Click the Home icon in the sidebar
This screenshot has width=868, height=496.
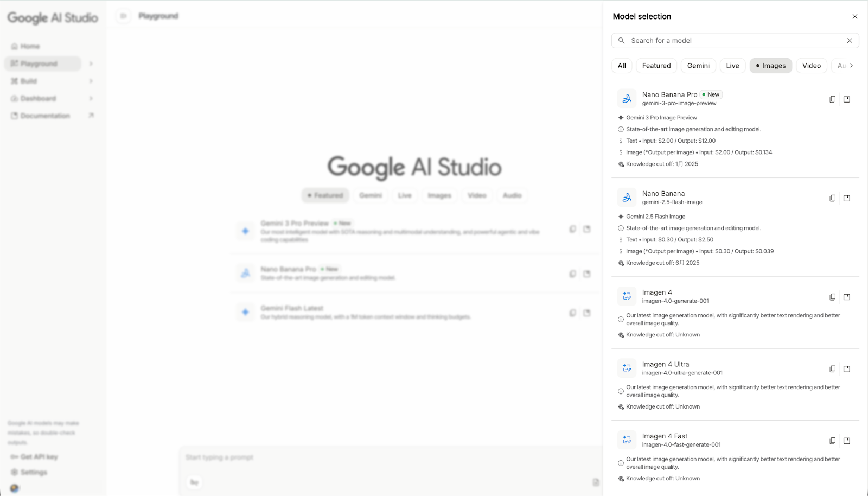tap(14, 46)
